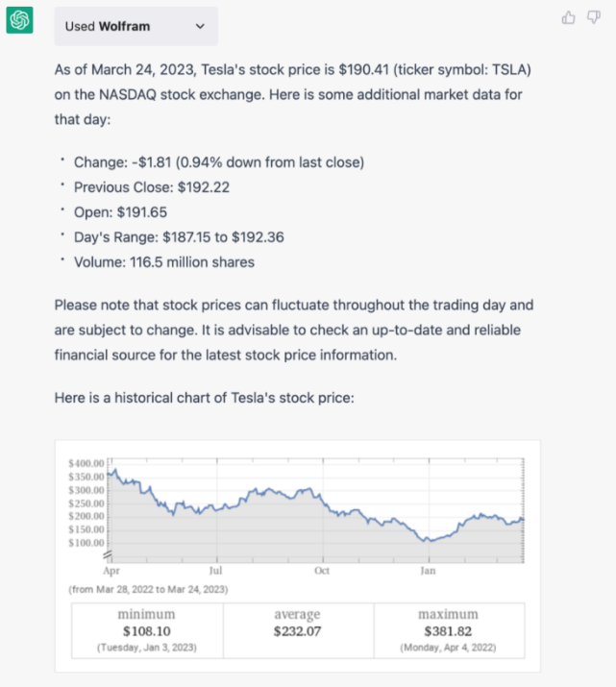Viewport: 616px width, 687px height.
Task: Click the ChatGPT logo avatar
Action: coord(20,21)
